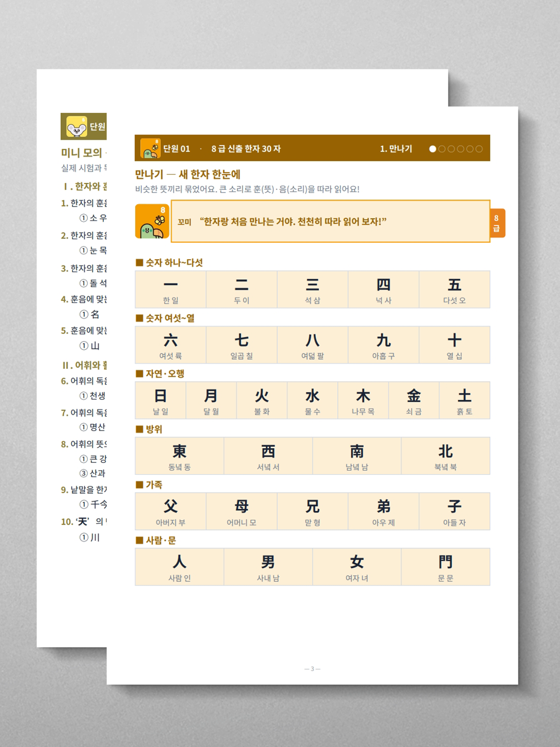This screenshot has height=747, width=560.
Task: Select the 十 '열 십' character cell
Action: click(455, 345)
